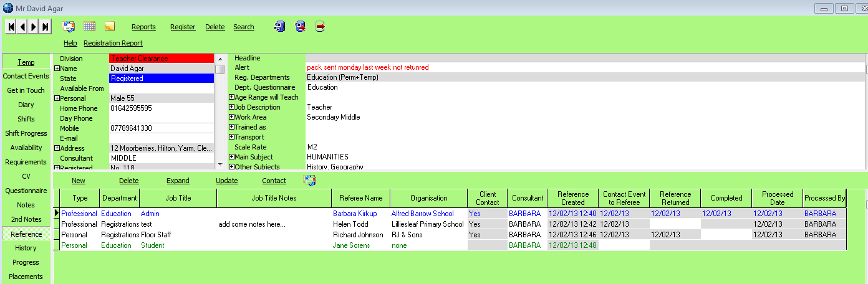Switch to the Contact Events tab

click(26, 76)
